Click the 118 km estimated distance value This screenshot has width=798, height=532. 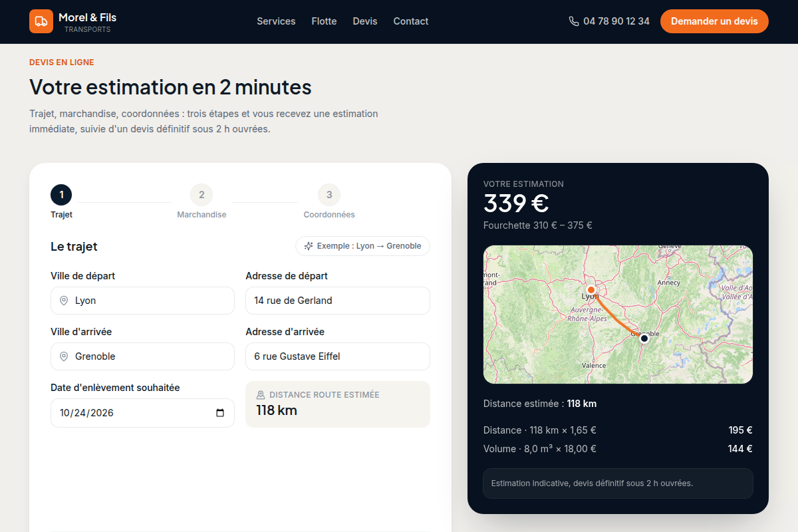tap(277, 410)
